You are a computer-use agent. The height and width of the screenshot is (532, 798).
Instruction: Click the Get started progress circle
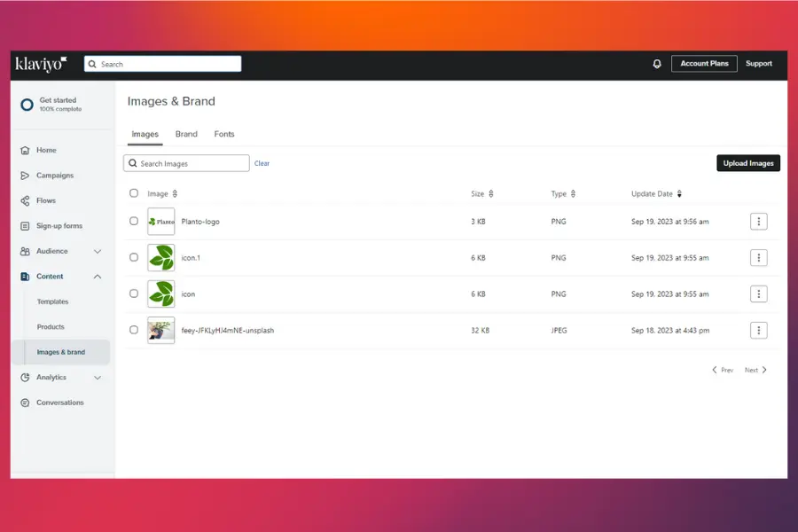(27, 105)
